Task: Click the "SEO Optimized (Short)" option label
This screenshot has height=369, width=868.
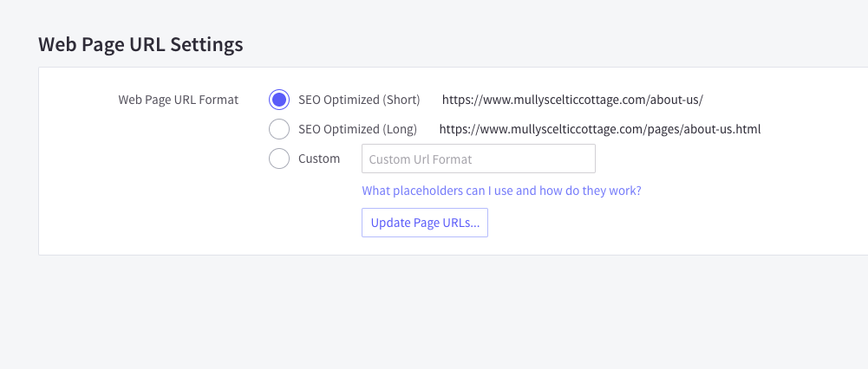Action: [358, 100]
